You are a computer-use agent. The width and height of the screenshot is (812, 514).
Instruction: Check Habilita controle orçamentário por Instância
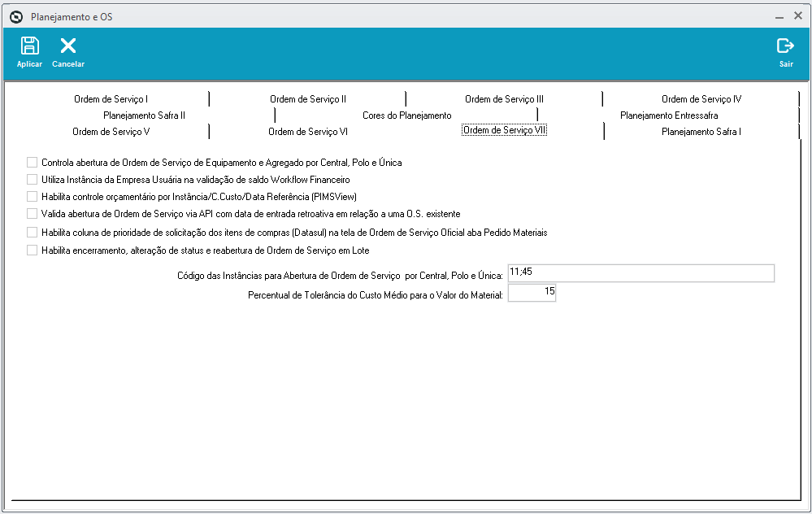tap(33, 197)
